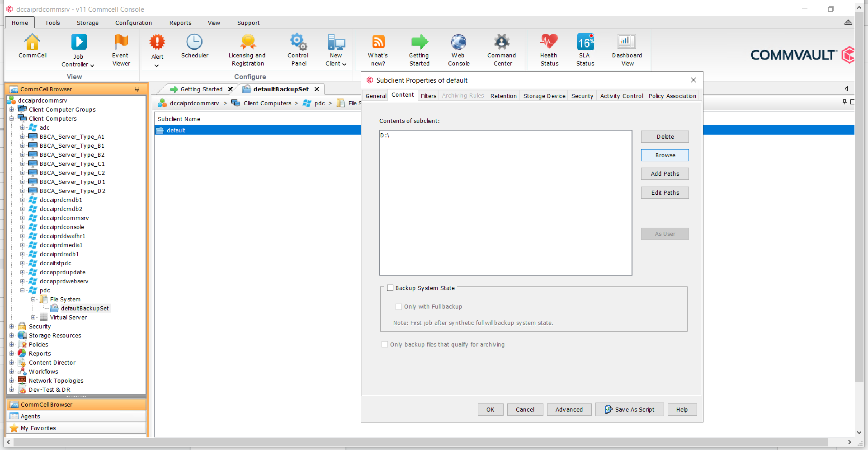Viewport: 868px width, 450px height.
Task: Switch to the Activity Control tab
Action: tap(622, 96)
